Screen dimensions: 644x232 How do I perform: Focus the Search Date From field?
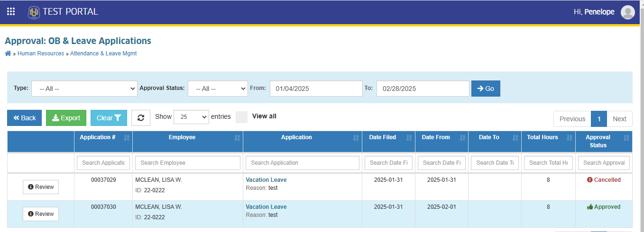tap(442, 163)
